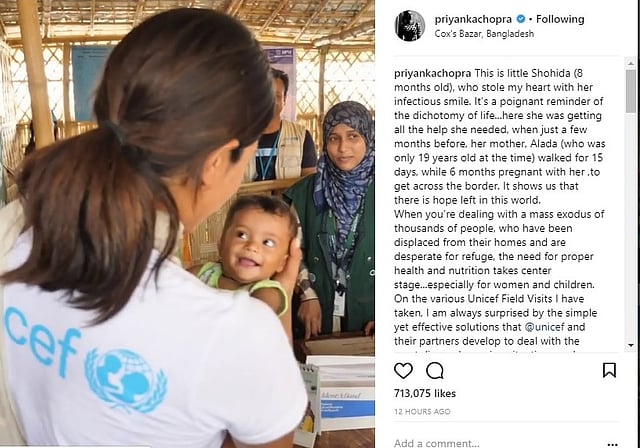Click the scrollbar up arrow
This screenshot has width=640, height=448.
click(631, 63)
